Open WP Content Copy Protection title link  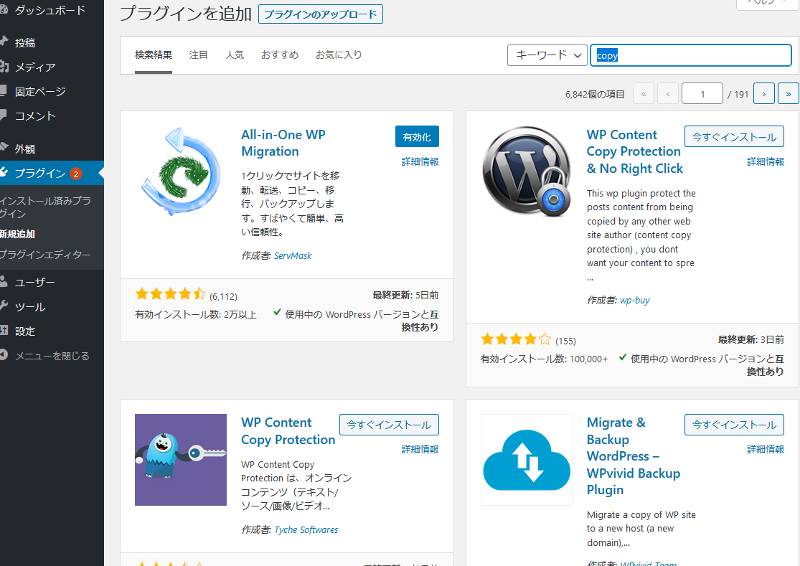288,431
